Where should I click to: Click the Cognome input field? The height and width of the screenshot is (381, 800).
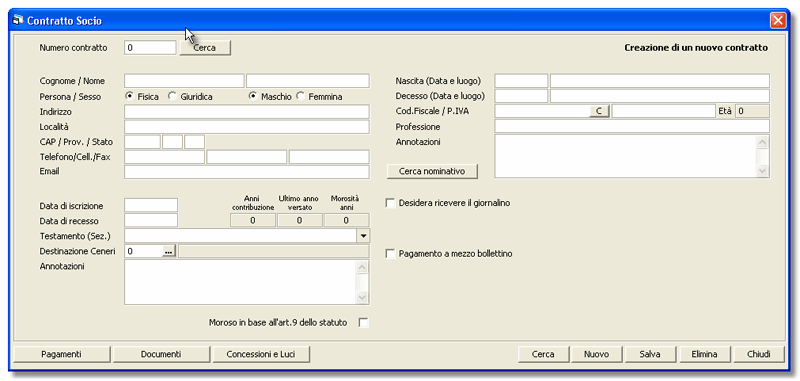click(184, 81)
